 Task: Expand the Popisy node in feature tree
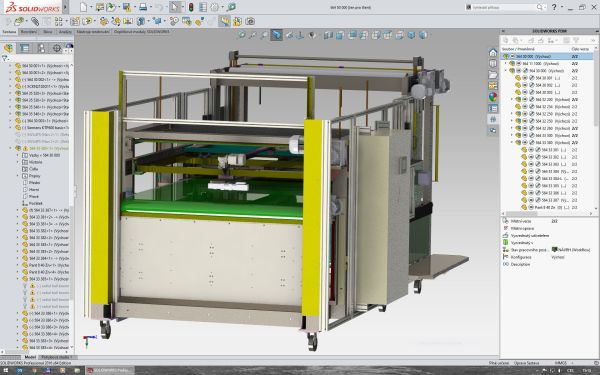18,176
